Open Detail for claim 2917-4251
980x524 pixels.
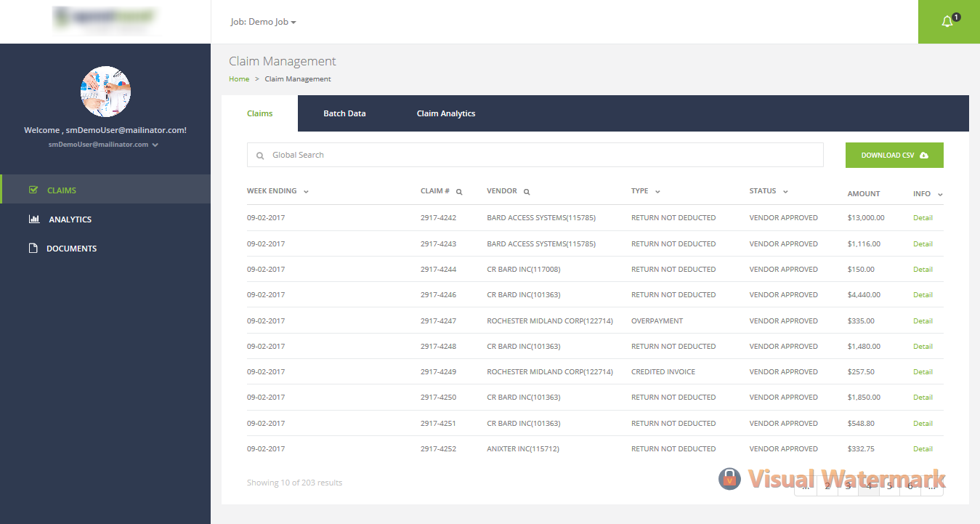(x=923, y=423)
